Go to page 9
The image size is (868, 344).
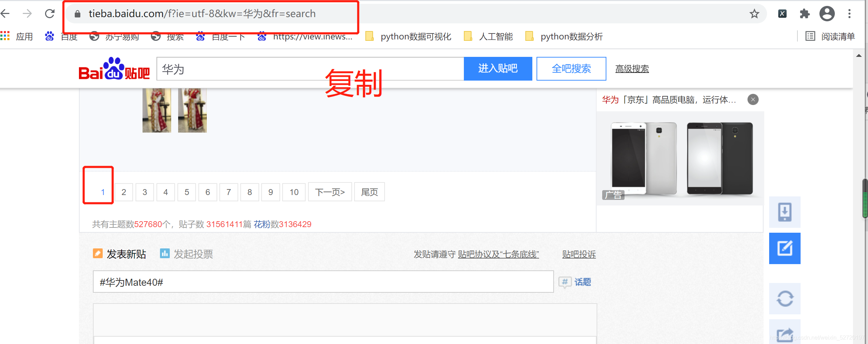click(x=271, y=192)
